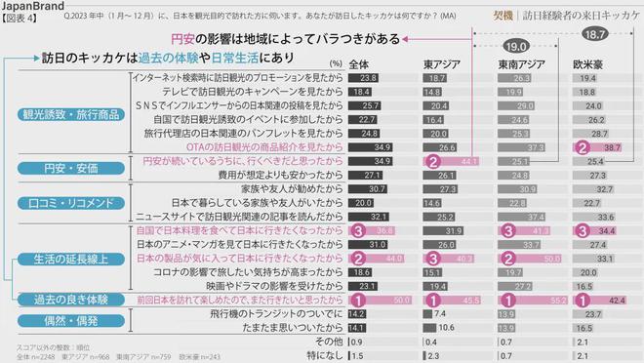Click rank 2 circle in 東南アジア 日本の製品 row

click(x=508, y=259)
